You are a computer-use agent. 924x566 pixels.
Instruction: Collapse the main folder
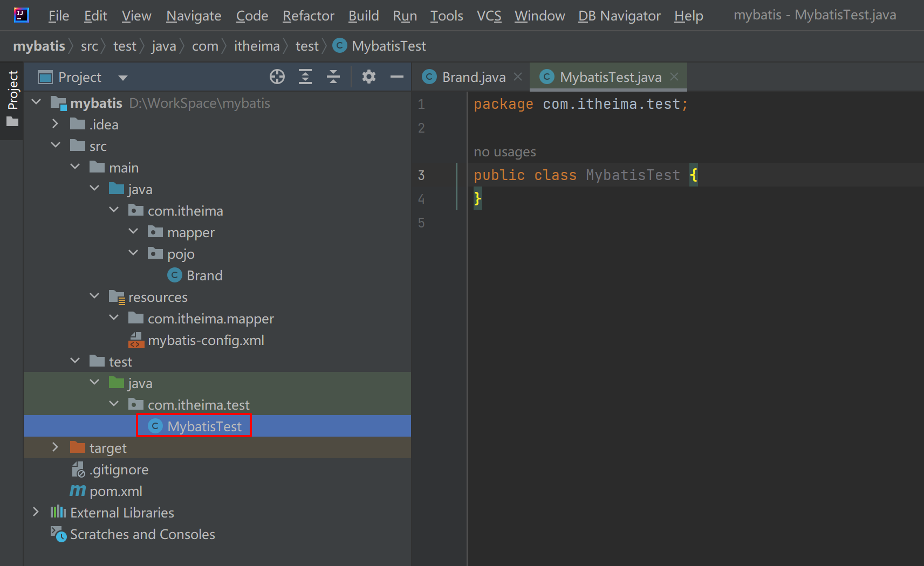75,167
